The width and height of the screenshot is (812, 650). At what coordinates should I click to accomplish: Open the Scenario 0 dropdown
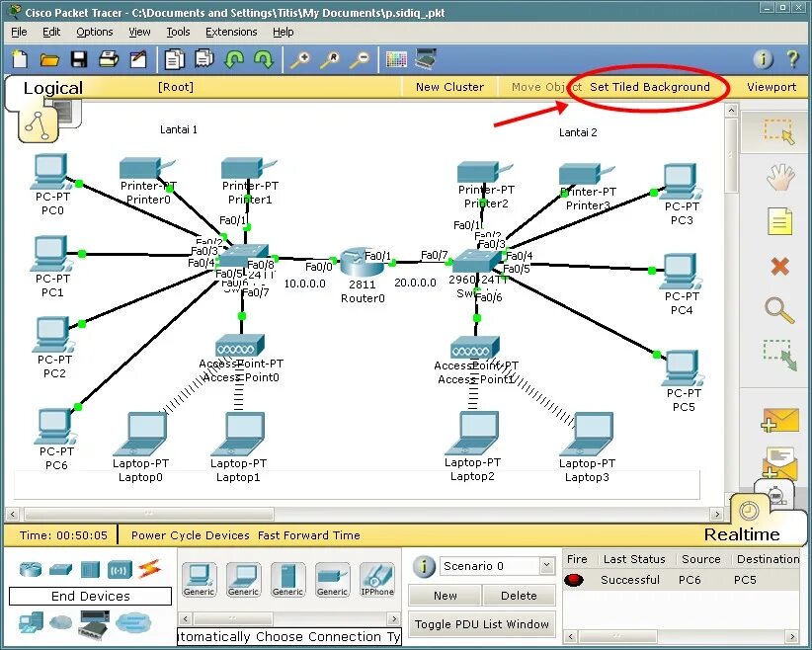[x=546, y=566]
